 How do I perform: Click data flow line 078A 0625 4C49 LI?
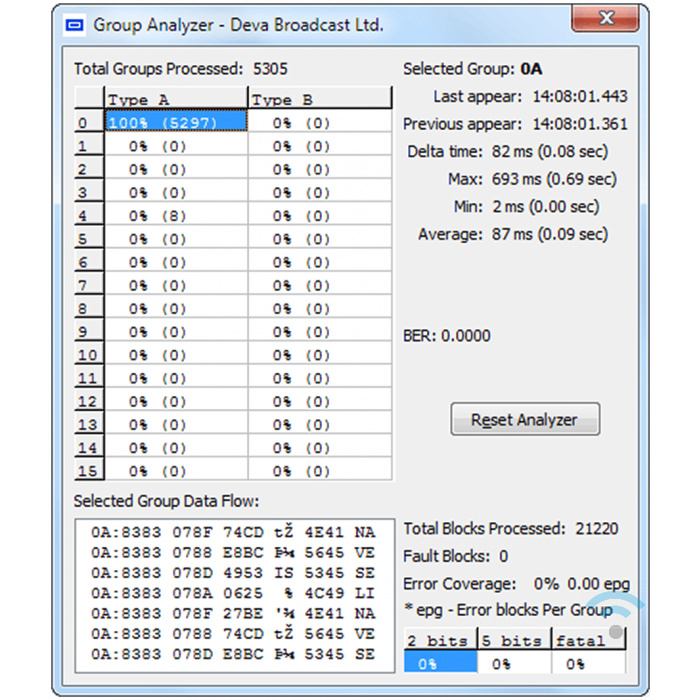coord(233,593)
